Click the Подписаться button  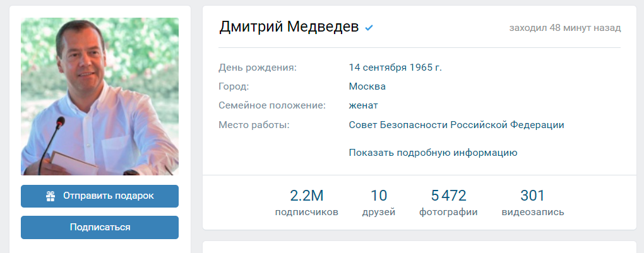click(x=100, y=227)
